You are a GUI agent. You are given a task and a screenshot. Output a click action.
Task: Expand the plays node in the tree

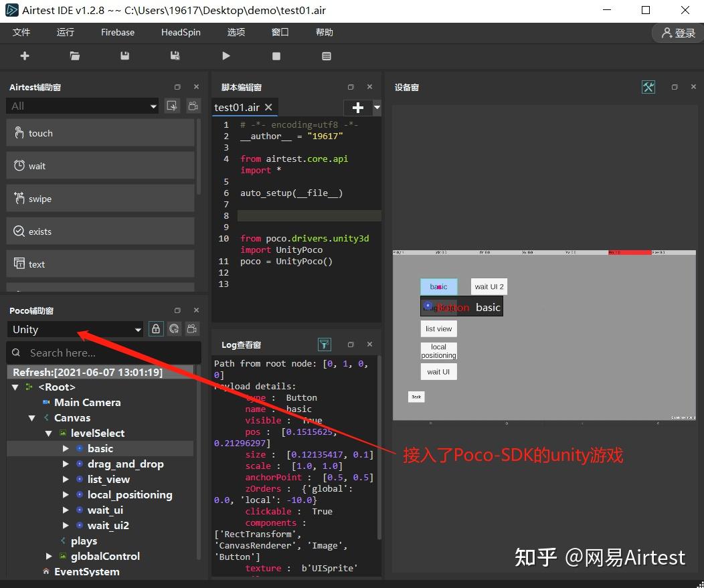[84, 541]
